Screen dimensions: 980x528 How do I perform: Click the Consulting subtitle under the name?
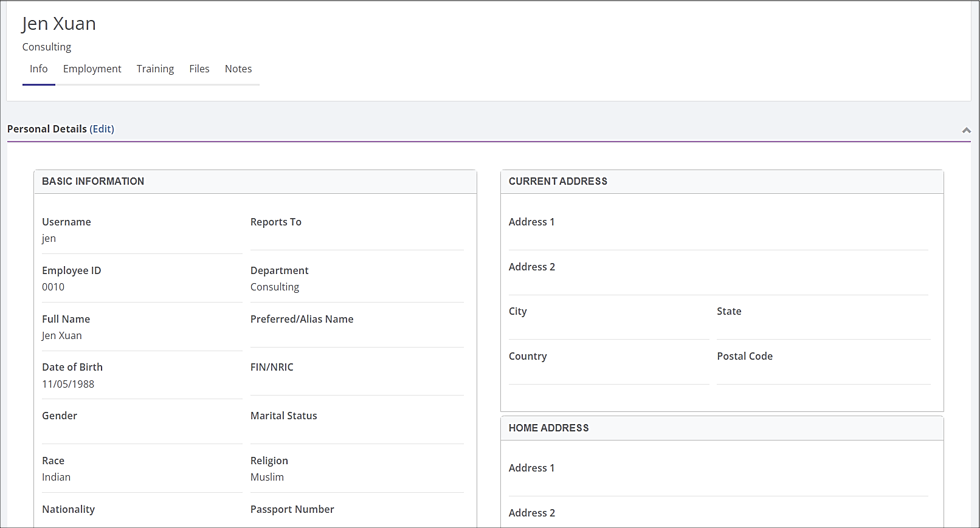coord(47,47)
